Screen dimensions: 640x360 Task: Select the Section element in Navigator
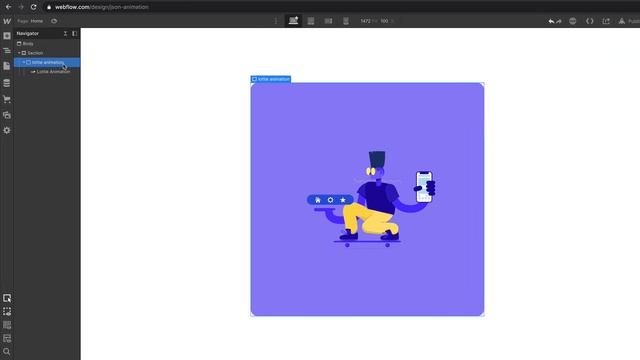(47, 53)
